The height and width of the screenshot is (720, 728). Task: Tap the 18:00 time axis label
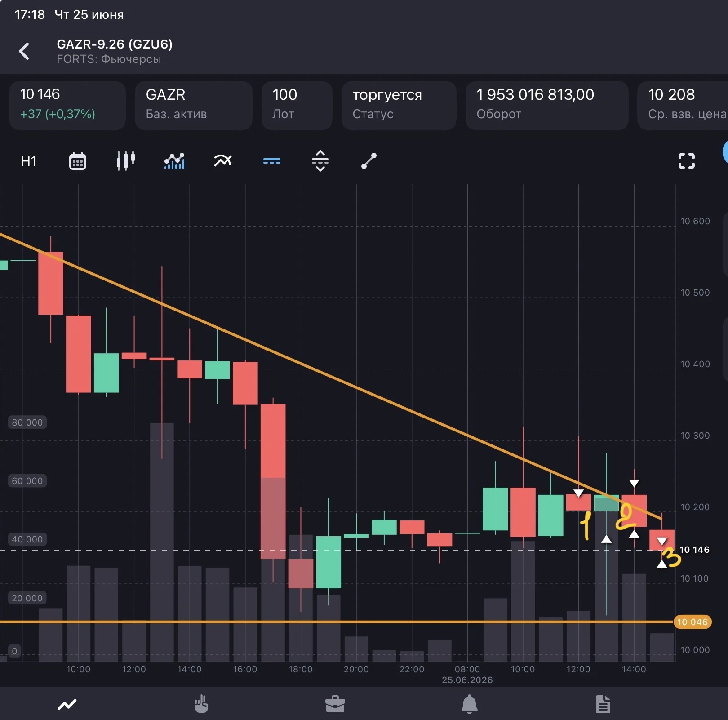[301, 669]
